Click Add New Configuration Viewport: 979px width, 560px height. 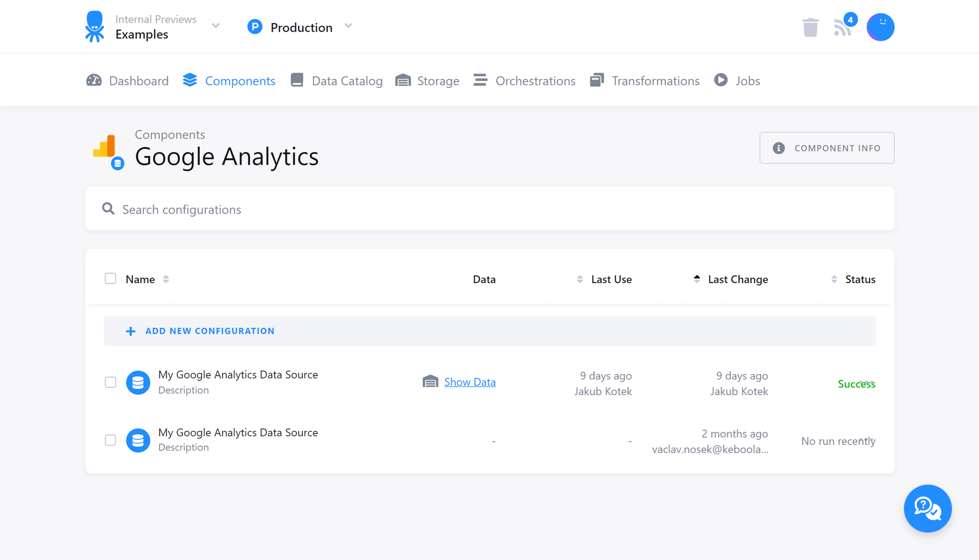210,331
